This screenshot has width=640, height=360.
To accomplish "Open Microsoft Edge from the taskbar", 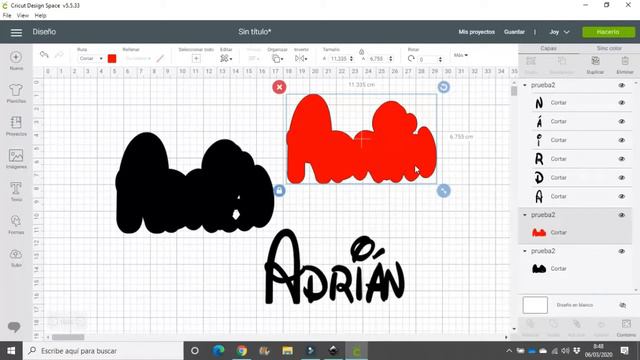I will (x=218, y=351).
